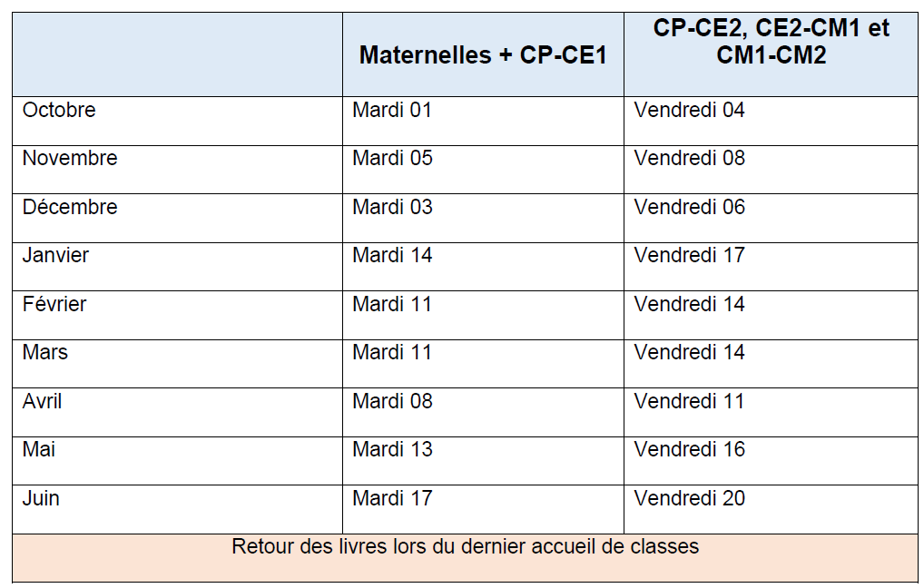Select the Mardi 08 cell

click(x=392, y=402)
